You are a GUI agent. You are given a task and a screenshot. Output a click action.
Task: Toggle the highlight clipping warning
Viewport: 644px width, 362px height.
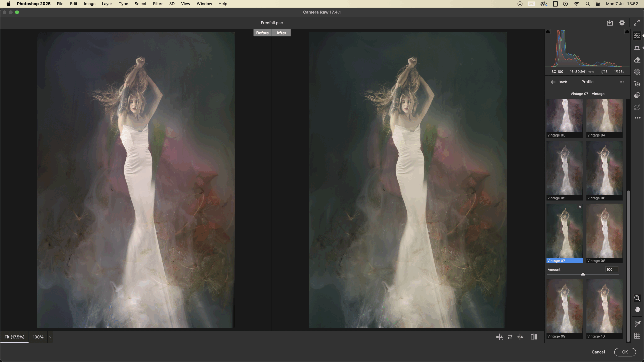(x=627, y=32)
